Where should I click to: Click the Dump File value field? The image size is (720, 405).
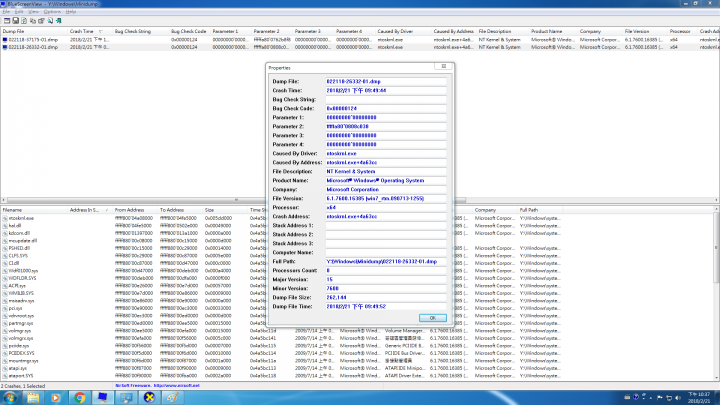386,81
